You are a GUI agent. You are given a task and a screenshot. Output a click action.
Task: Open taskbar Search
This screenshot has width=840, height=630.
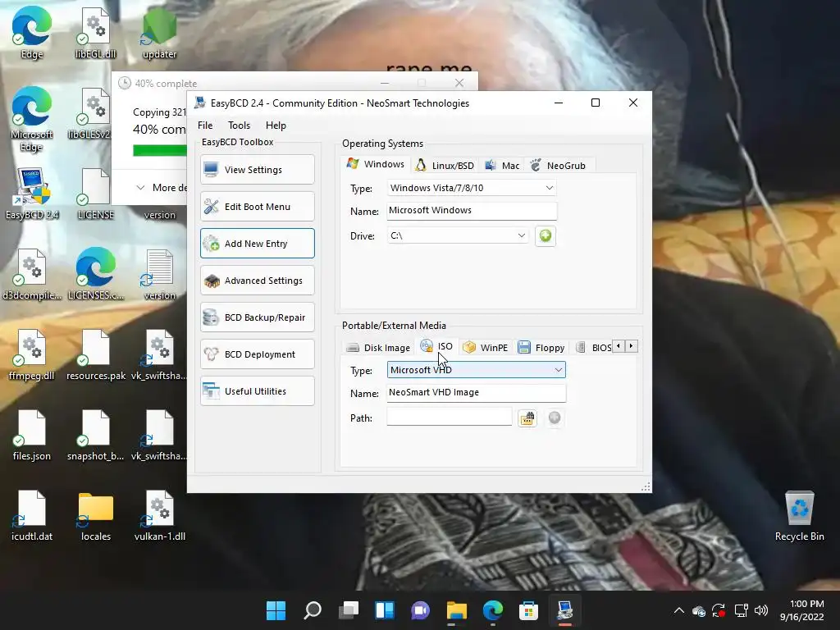tap(313, 610)
